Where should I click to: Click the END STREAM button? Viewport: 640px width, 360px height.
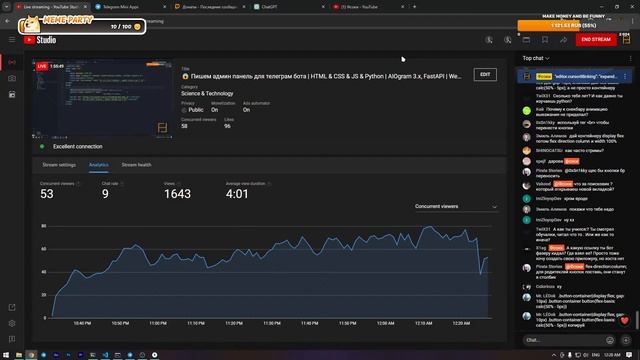[x=596, y=40]
